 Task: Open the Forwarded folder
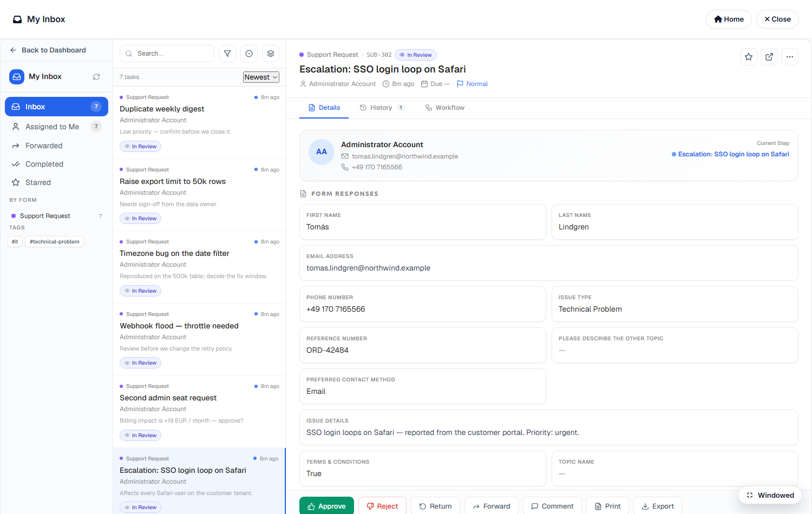pos(56,146)
